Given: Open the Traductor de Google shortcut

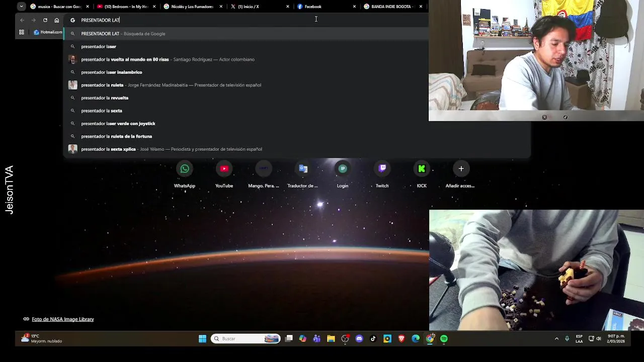Looking at the screenshot, I should [x=303, y=169].
